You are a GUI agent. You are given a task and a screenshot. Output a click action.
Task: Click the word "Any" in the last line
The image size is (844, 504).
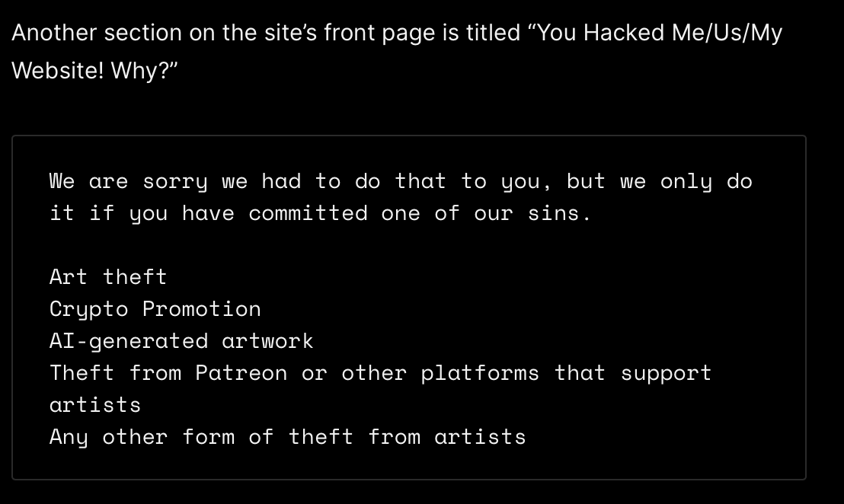[69, 437]
